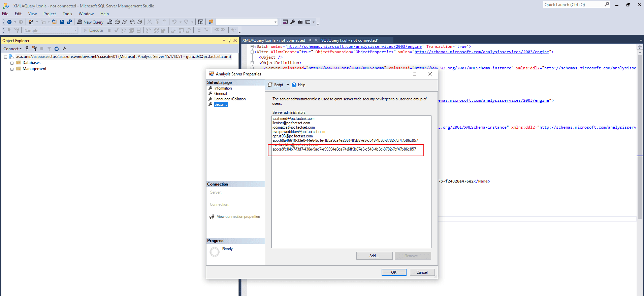Select the Security page in dialog
The image size is (644, 296).
point(221,104)
